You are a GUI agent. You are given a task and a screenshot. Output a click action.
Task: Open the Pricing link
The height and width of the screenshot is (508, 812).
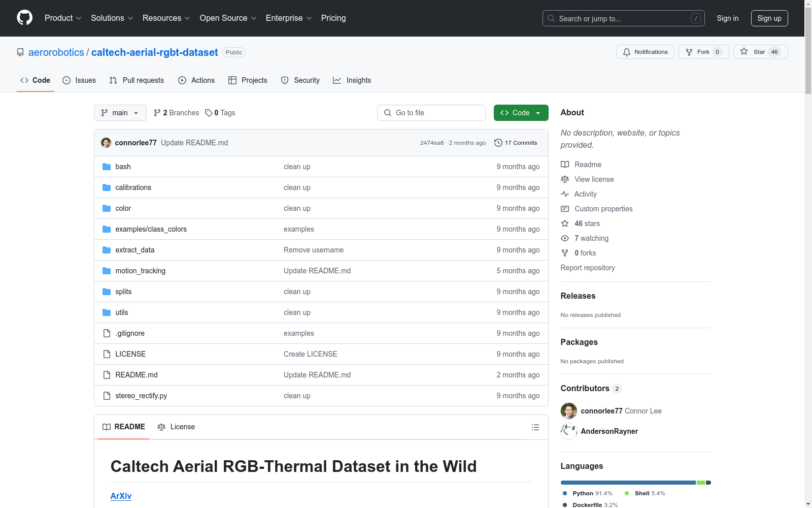point(333,18)
